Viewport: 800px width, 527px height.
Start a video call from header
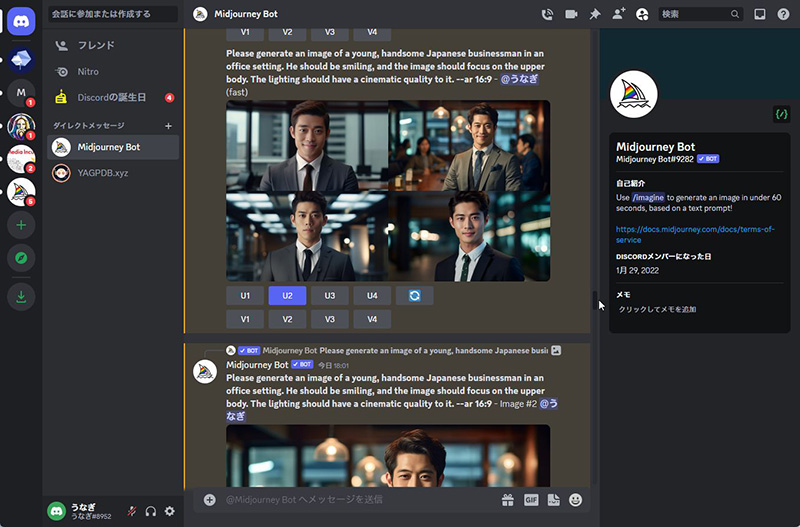(571, 14)
